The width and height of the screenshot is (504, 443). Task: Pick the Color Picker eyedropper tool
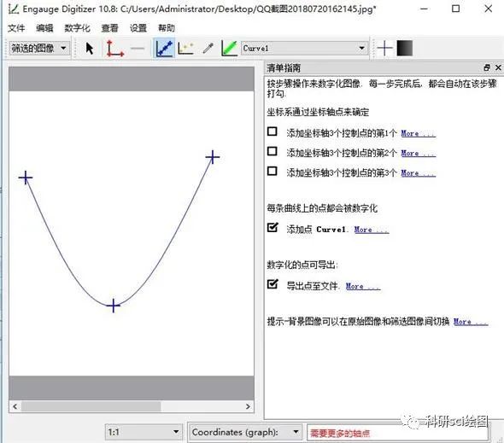[x=208, y=49]
